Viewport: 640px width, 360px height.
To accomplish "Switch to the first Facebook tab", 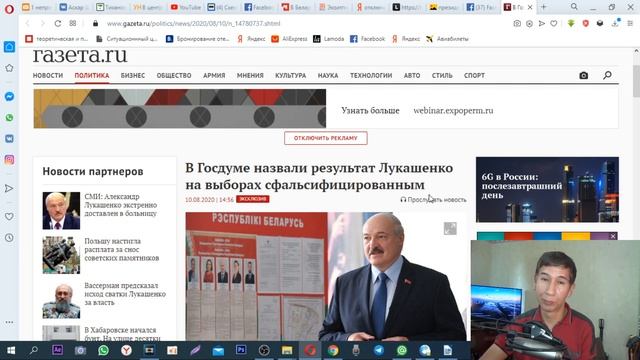I will 258,7.
